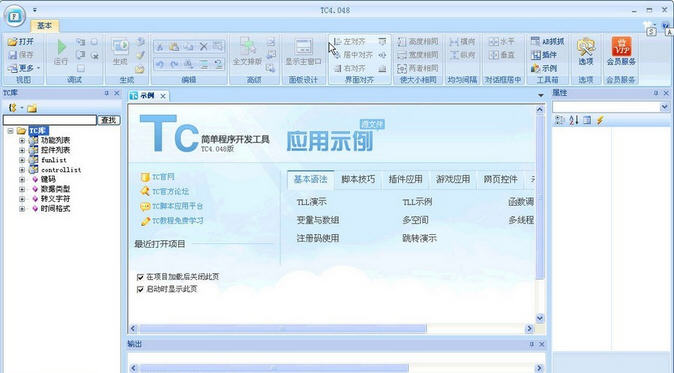674x373 pixels.
Task: Click the delete X icon in 编辑 group
Action: click(x=204, y=47)
